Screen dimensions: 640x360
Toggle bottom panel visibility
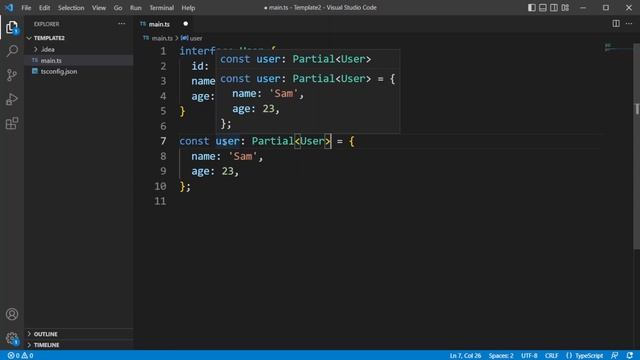click(x=543, y=7)
